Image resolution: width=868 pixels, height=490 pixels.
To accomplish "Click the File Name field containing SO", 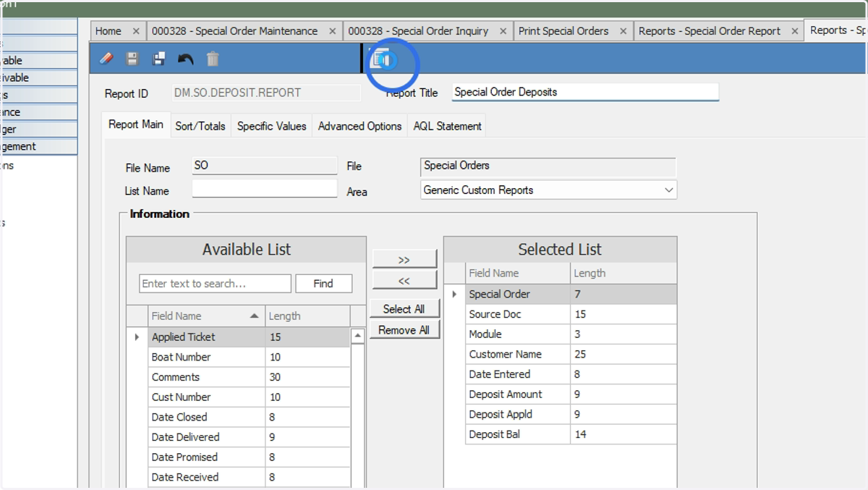I will pos(265,166).
